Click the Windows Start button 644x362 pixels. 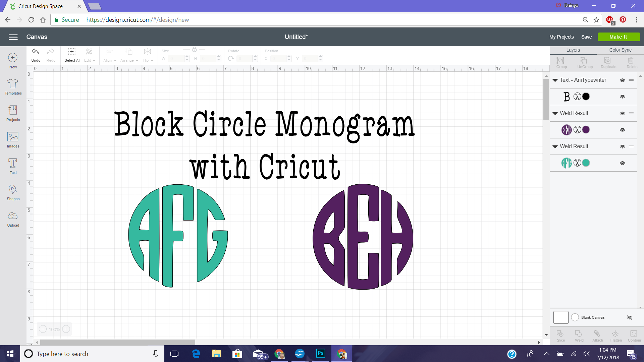[x=10, y=354]
